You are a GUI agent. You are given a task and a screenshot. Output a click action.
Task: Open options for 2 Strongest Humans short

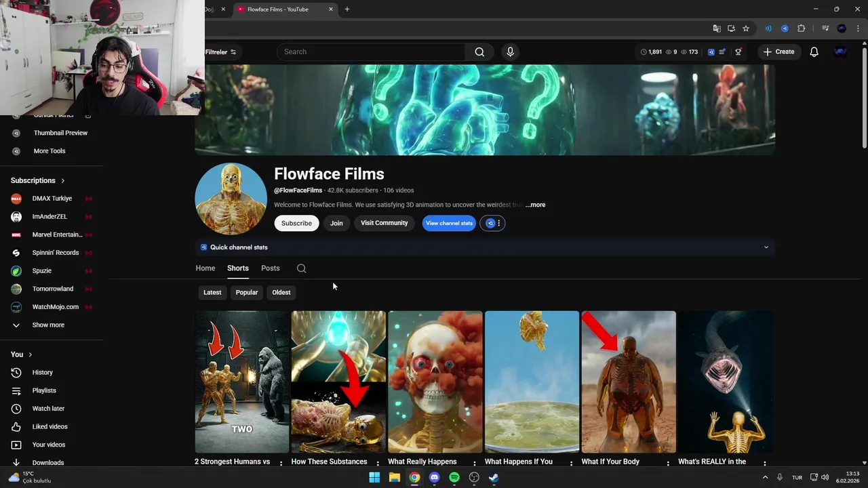[281, 464]
